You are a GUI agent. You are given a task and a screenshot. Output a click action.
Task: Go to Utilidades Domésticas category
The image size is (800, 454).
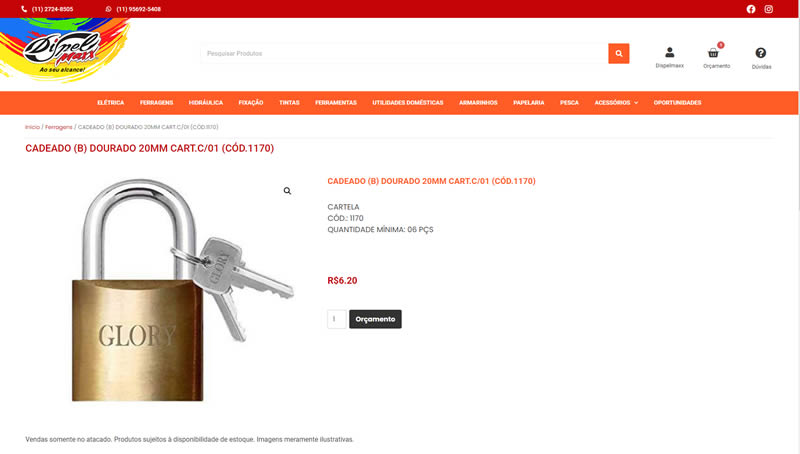[408, 103]
